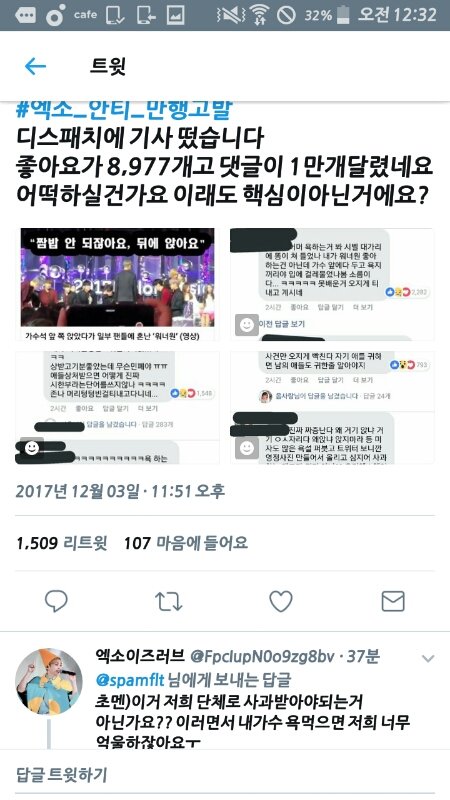
Task: Tap the back arrow in the header
Action: 35,66
